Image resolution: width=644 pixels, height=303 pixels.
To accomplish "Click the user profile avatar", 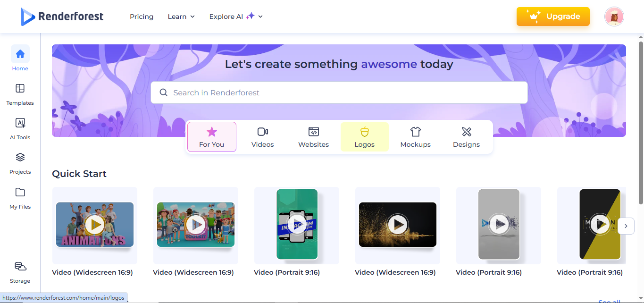I will pyautogui.click(x=614, y=17).
